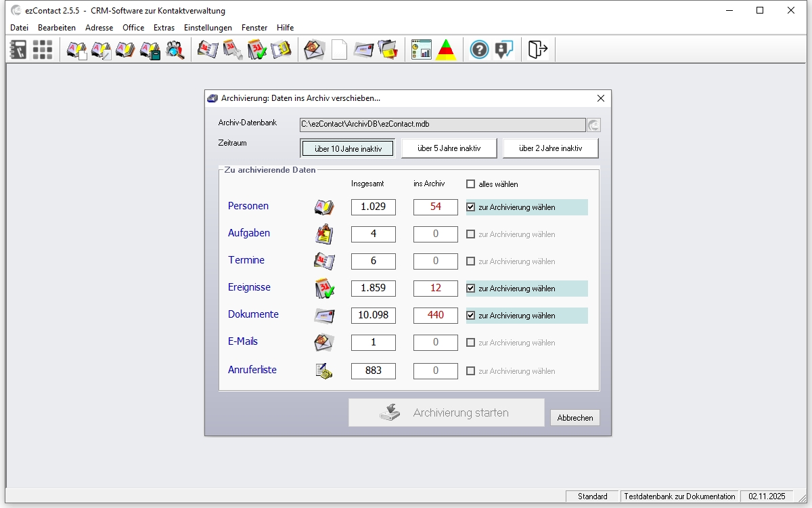
Task: Click the grid tiles view toolbar icon
Action: 43,49
